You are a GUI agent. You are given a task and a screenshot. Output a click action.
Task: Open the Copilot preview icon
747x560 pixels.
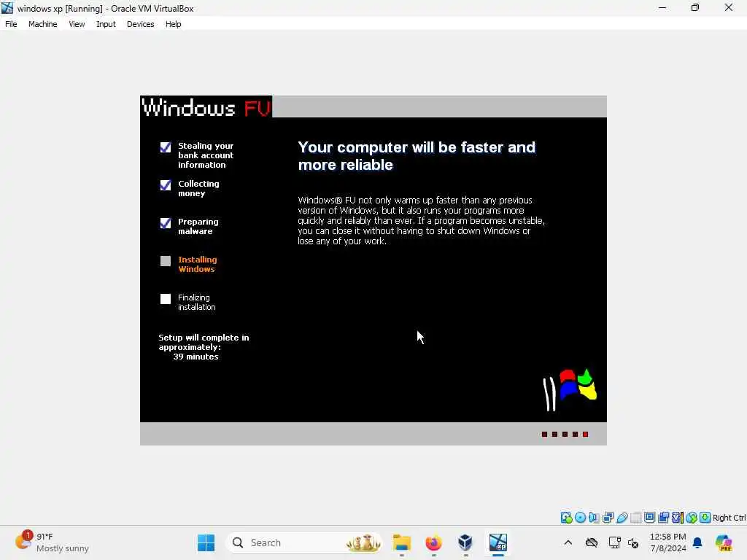tap(724, 542)
